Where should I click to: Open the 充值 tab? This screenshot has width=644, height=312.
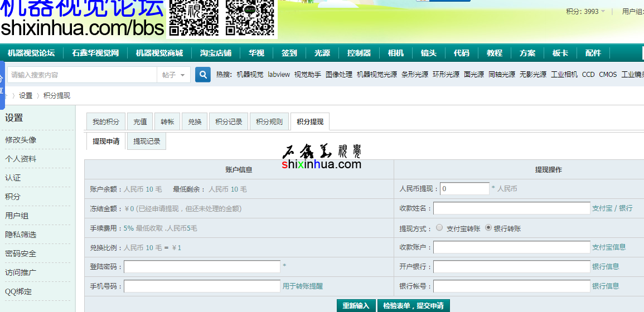(x=140, y=121)
